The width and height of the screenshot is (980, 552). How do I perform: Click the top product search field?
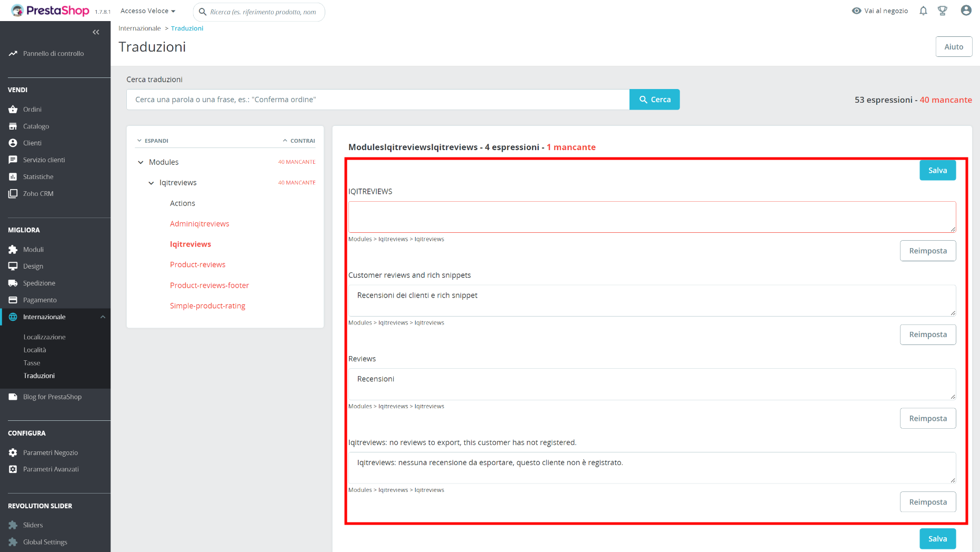[x=259, y=12]
